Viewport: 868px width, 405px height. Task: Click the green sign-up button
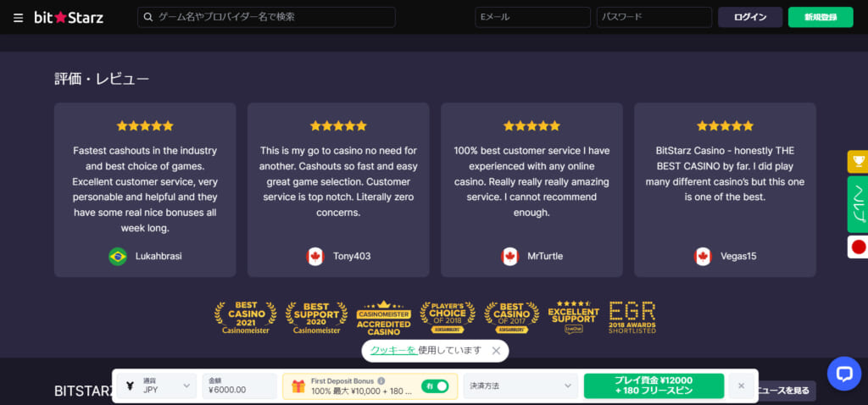[820, 18]
